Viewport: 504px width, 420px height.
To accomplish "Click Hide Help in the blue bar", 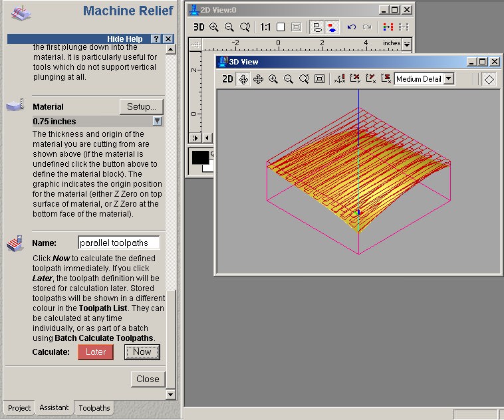I will pos(125,39).
